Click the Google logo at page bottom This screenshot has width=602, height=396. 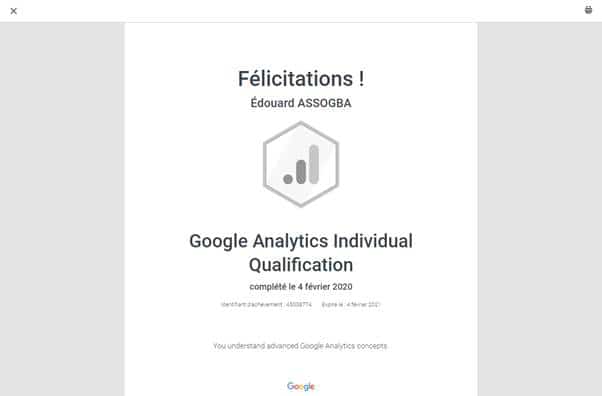(x=301, y=386)
